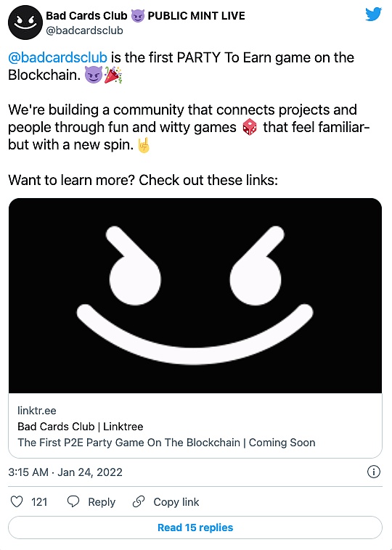
Task: Click the @badcardsclub handle under the name
Action: click(x=85, y=31)
